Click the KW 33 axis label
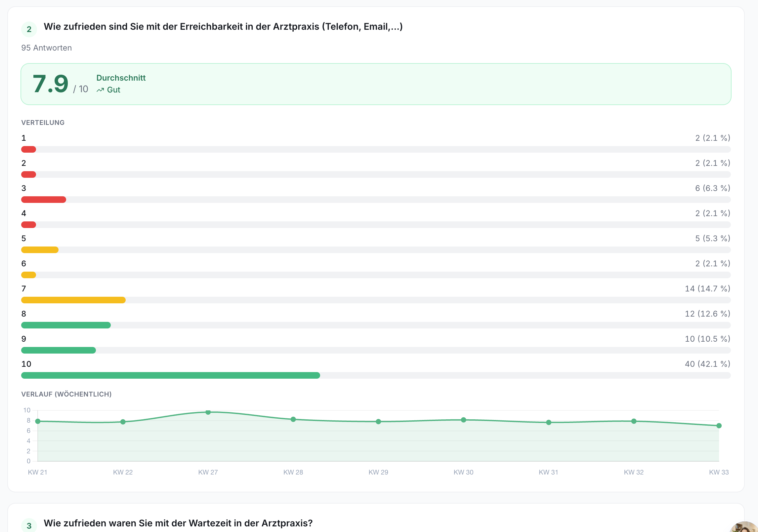Viewport: 758px width, 532px height. point(719,472)
